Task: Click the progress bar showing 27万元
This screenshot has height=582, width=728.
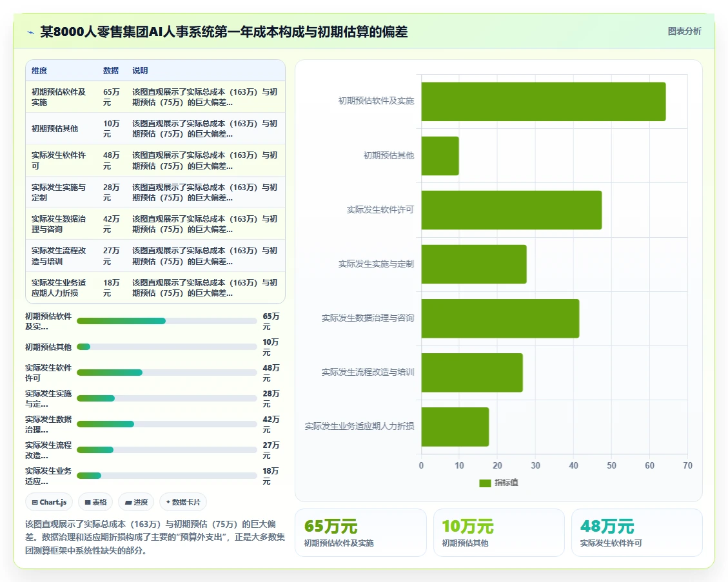Action: coord(166,450)
